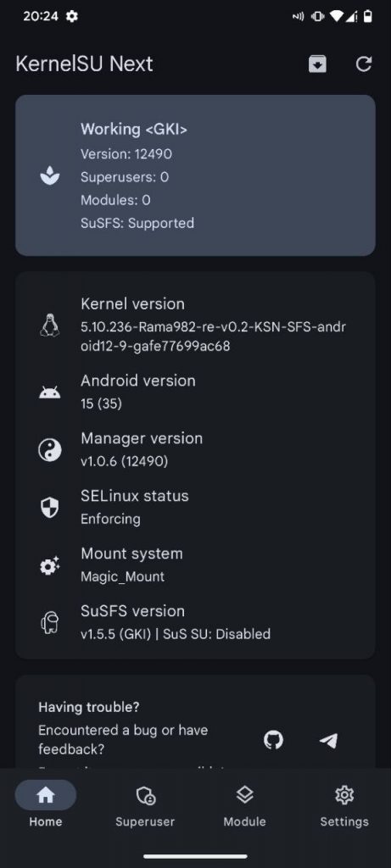This screenshot has width=391, height=868.
Task: Click the gear Mount system icon
Action: click(50, 565)
